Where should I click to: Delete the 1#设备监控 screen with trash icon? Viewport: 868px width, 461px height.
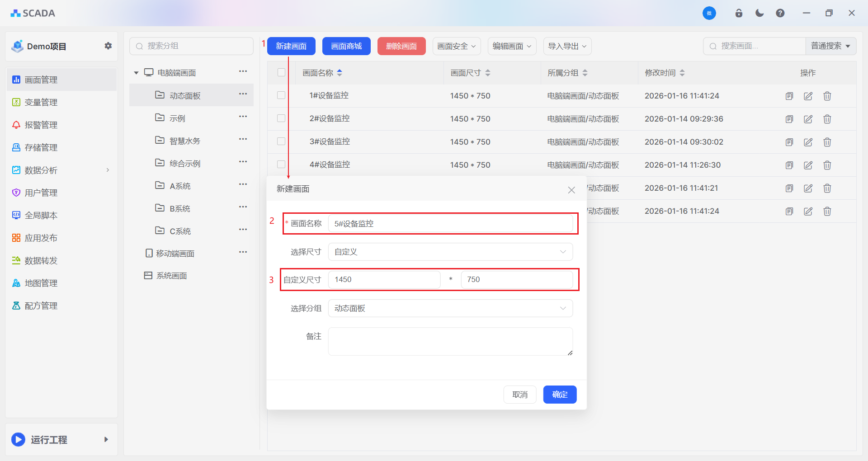(x=827, y=96)
